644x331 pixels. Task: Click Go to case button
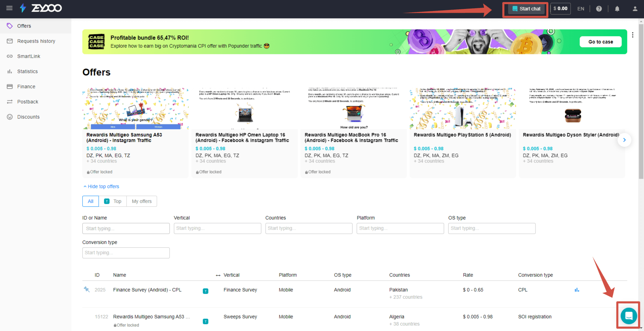[x=601, y=42]
